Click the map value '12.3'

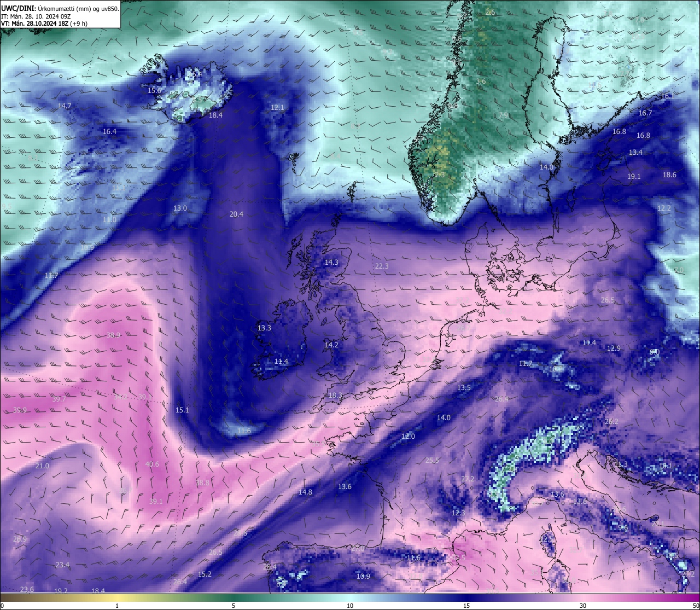point(458,513)
